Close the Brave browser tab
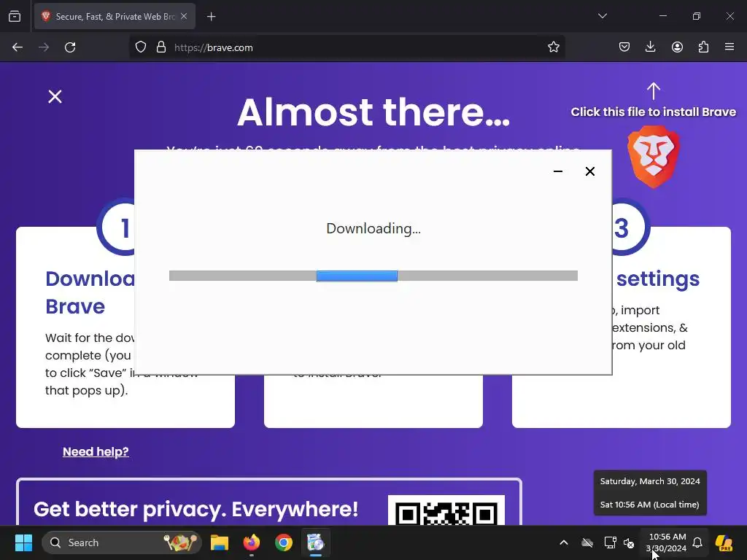This screenshot has height=560, width=747. coord(184,16)
